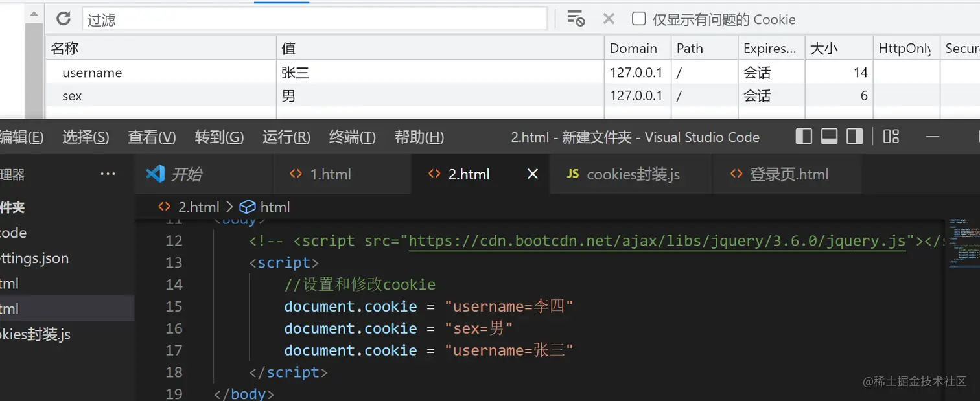
Task: Toggle the bottom panel layout icon
Action: (x=829, y=137)
